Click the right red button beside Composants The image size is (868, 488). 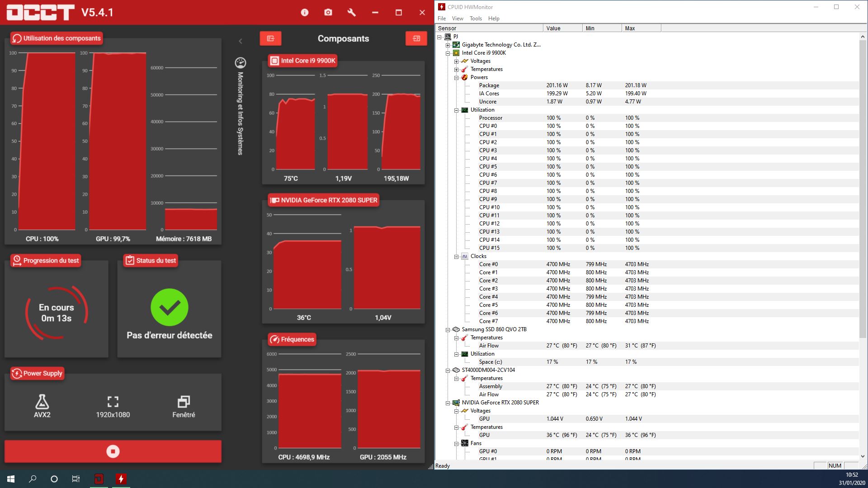click(416, 38)
